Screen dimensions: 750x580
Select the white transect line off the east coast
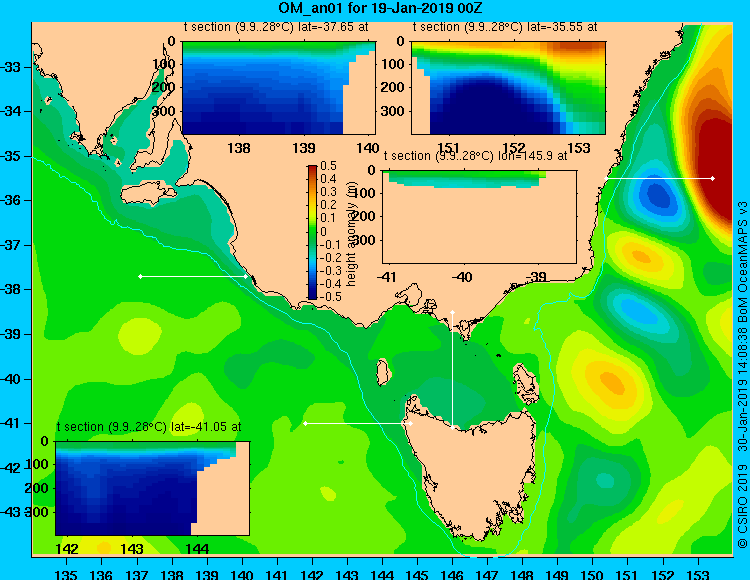coord(660,178)
